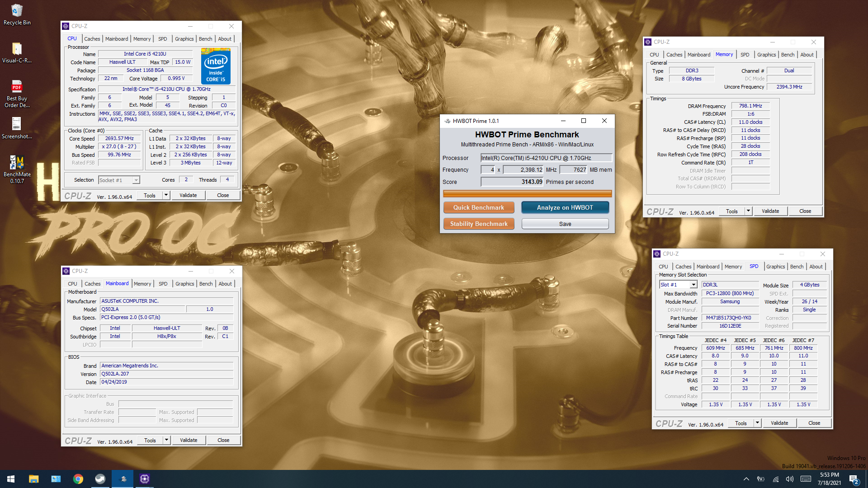Viewport: 868px width, 488px height.
Task: Click the Processor field in HWBOT Prime
Action: click(546, 158)
